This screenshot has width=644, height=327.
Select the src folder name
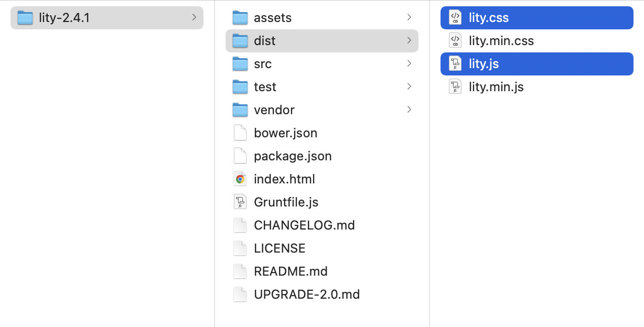[x=263, y=64]
